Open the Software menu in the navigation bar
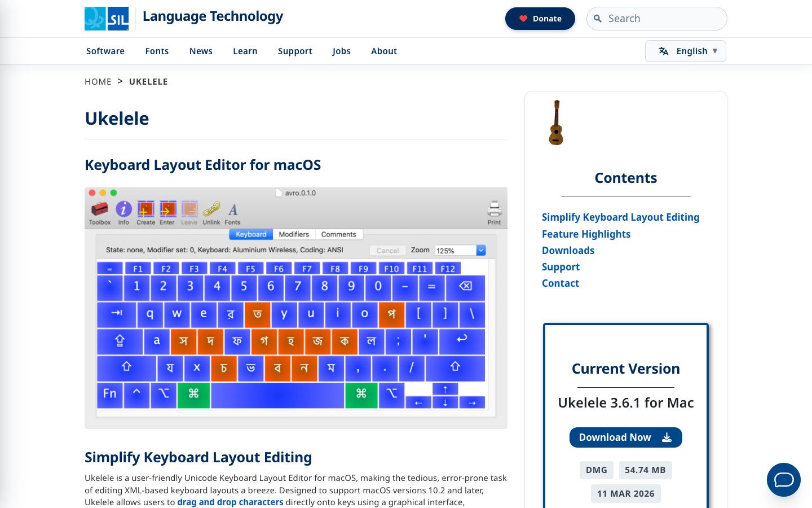Image resolution: width=812 pixels, height=508 pixels. click(105, 51)
